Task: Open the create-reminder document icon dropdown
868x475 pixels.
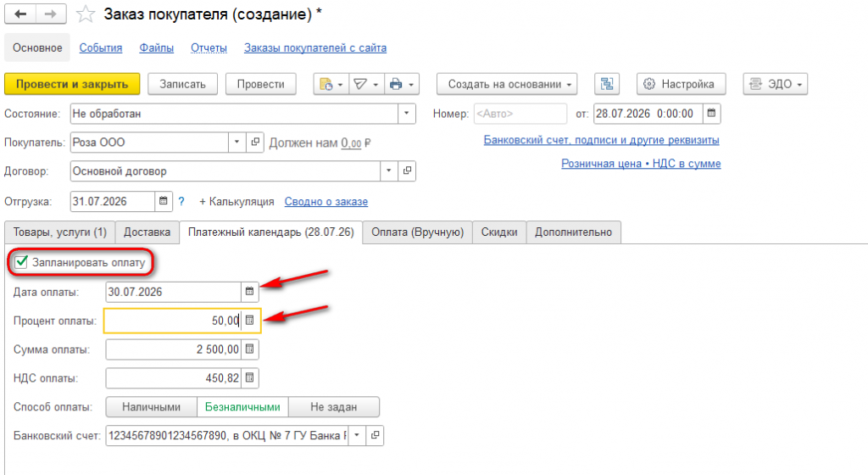Action: (331, 84)
